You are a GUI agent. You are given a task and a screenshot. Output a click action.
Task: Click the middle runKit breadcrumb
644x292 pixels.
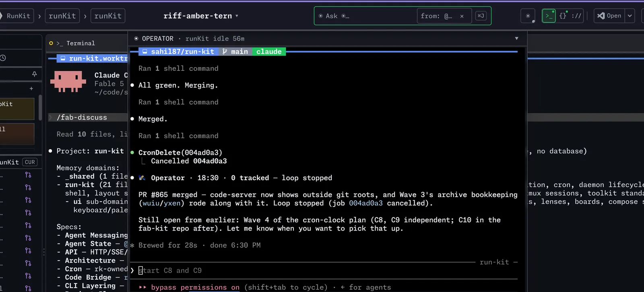[62, 16]
